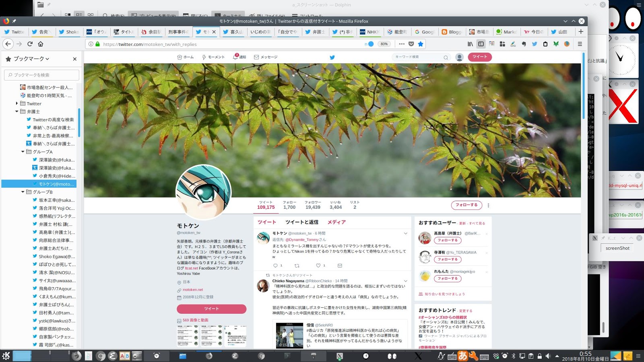Click the Twitter bird logo in header

click(x=332, y=57)
